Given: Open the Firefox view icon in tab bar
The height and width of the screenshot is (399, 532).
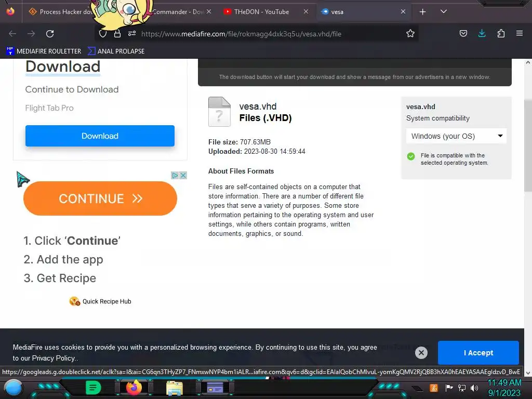Looking at the screenshot, I should [x=10, y=11].
